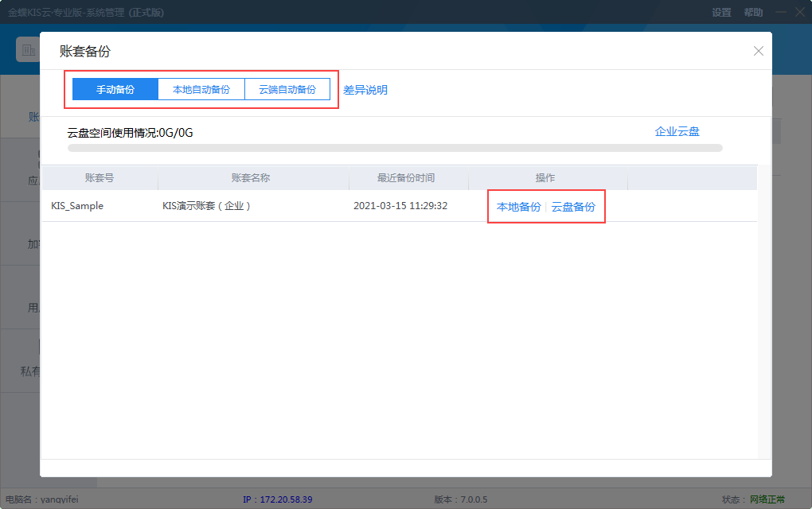Click the 账套号 column header
The width and height of the screenshot is (812, 509).
click(x=100, y=178)
